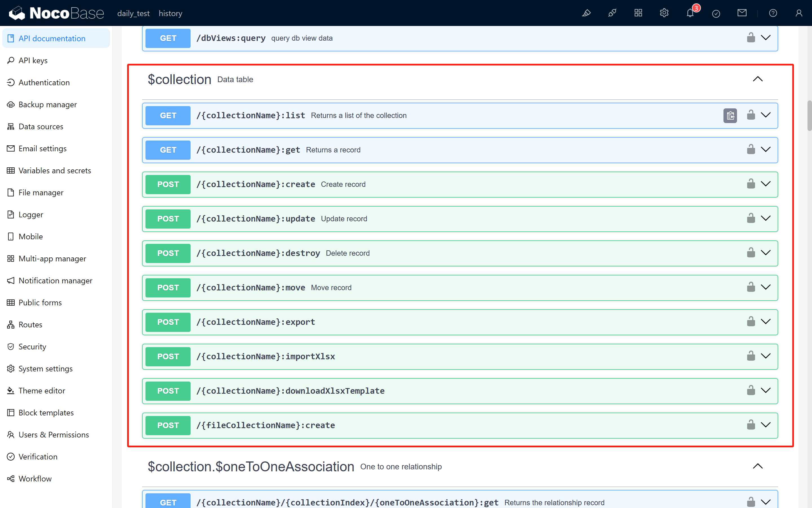Open the plugin manager icon in header
This screenshot has width=812, height=508.
pyautogui.click(x=612, y=13)
